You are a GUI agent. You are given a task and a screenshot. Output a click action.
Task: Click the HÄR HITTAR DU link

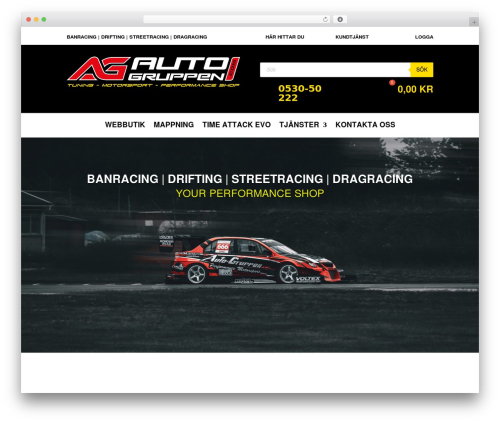(x=285, y=37)
